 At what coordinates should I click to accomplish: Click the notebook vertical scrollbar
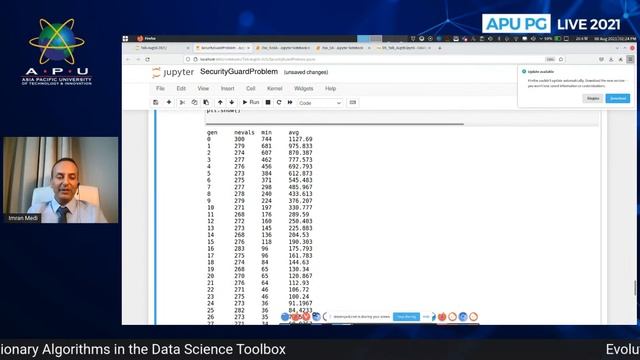pos(635,288)
